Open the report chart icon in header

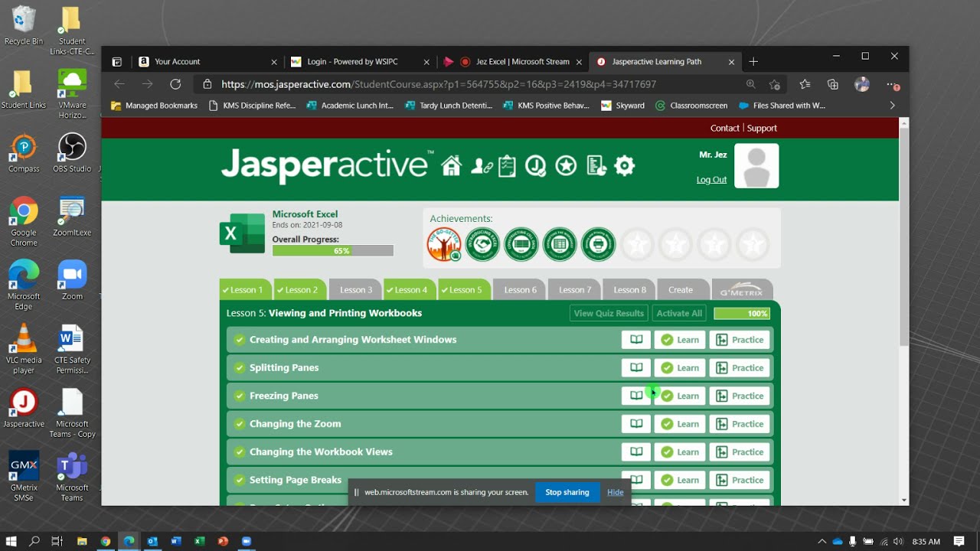pyautogui.click(x=596, y=166)
